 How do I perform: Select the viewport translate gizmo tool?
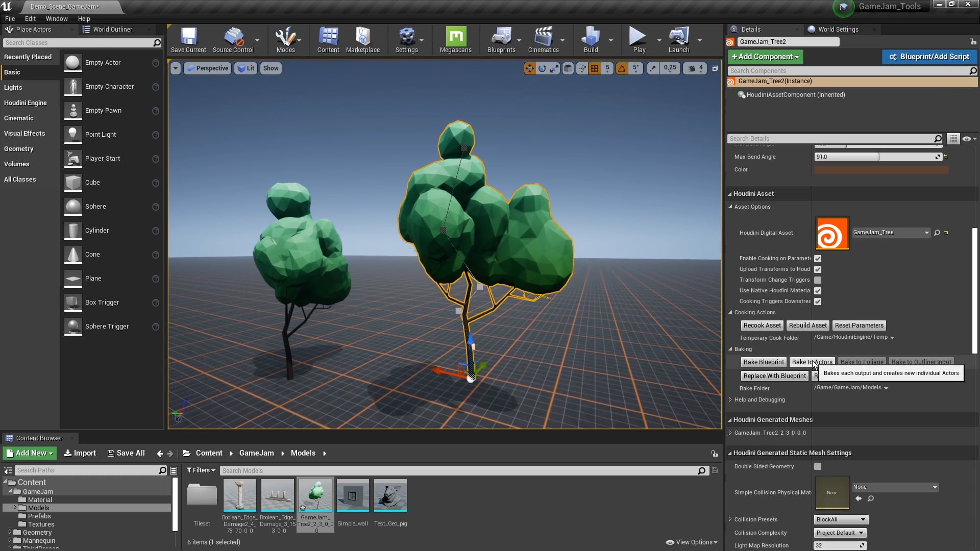[530, 68]
